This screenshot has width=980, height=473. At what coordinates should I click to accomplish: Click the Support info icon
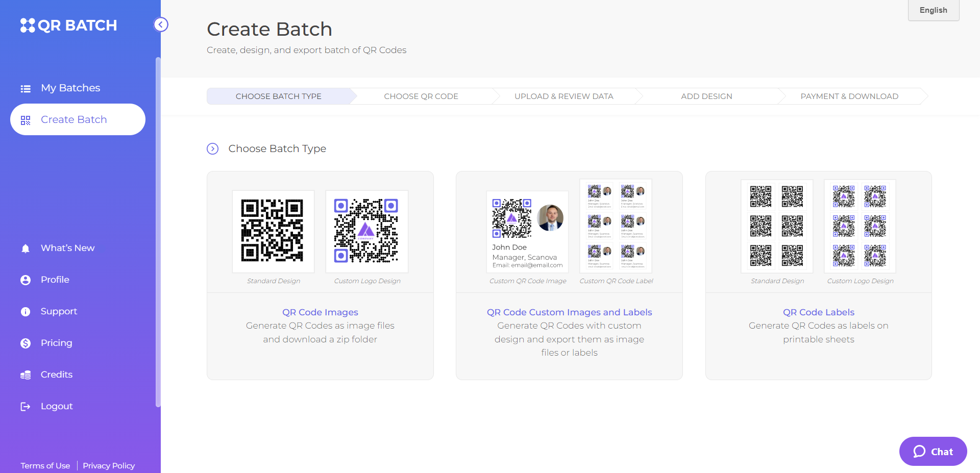[x=26, y=312]
